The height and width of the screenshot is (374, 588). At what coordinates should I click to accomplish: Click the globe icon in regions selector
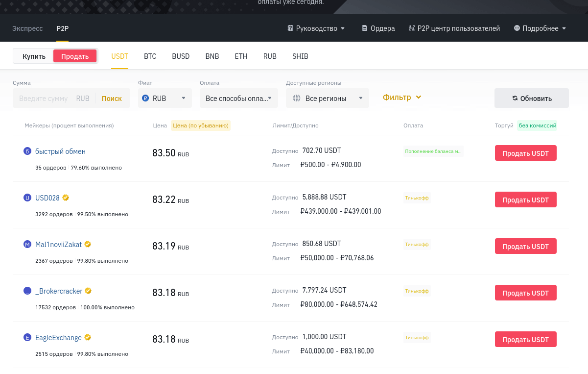[x=296, y=98]
